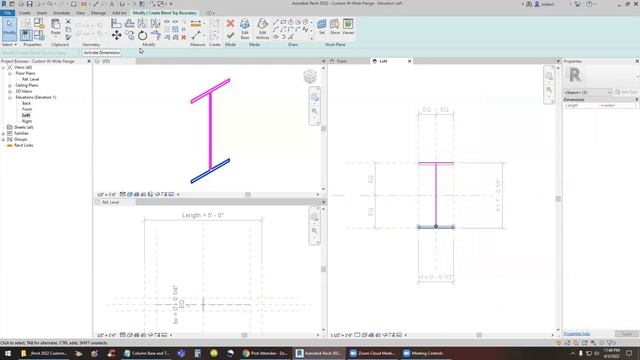Click the Revit R application icon

pyautogui.click(x=4, y=4)
